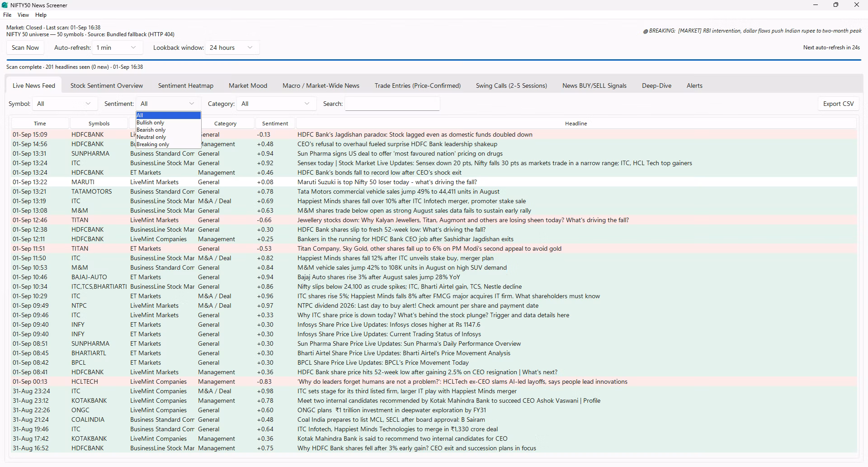Open Trade Entries (Price-Confirmed) tab

tap(418, 86)
